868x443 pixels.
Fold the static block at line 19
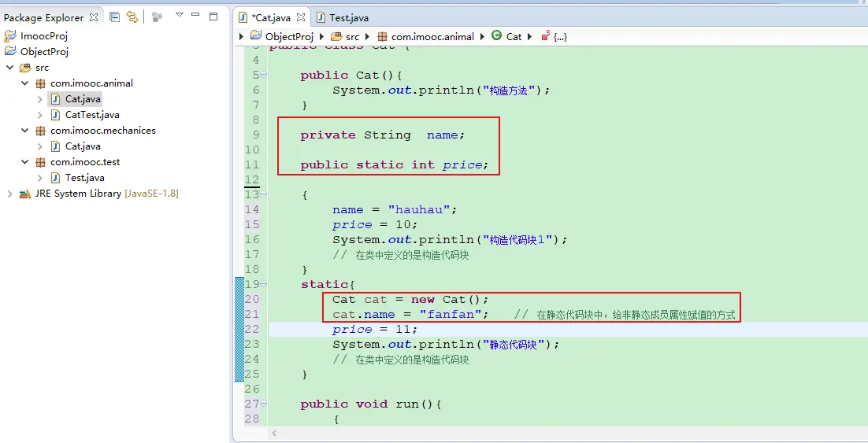tap(263, 284)
